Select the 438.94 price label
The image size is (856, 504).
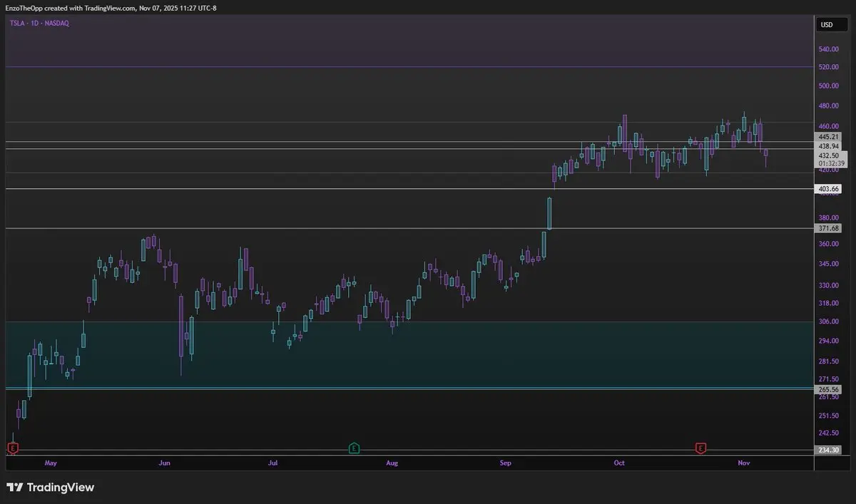pos(828,145)
